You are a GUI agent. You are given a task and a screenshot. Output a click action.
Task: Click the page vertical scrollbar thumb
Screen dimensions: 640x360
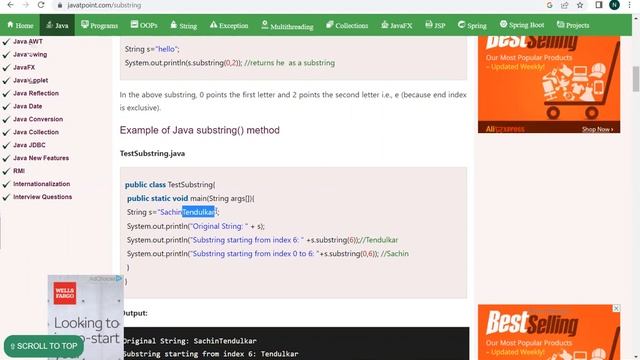pyautogui.click(x=636, y=79)
